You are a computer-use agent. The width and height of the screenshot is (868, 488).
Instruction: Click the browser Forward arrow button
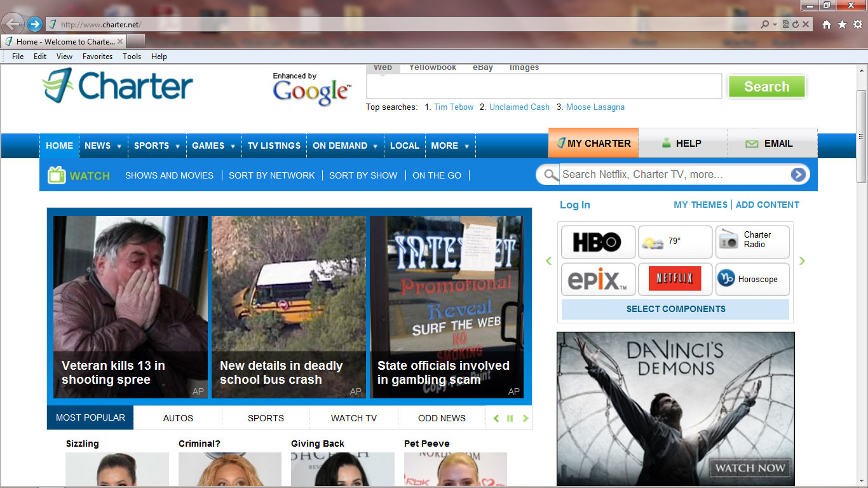(x=35, y=25)
